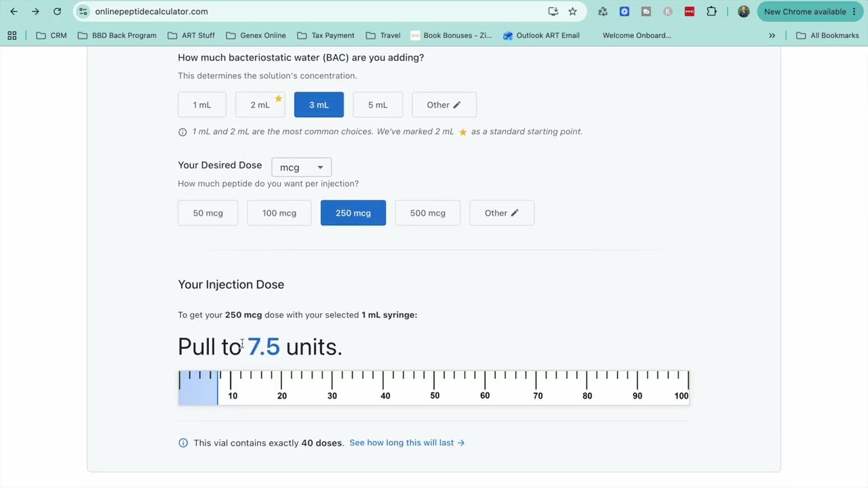This screenshot has width=868, height=488.
Task: Click the info icon beside vial doses
Action: pyautogui.click(x=183, y=443)
